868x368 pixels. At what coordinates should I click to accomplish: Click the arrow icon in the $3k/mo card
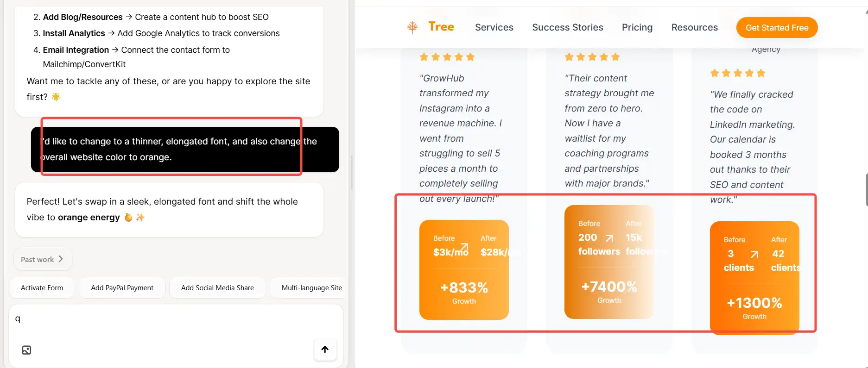464,247
